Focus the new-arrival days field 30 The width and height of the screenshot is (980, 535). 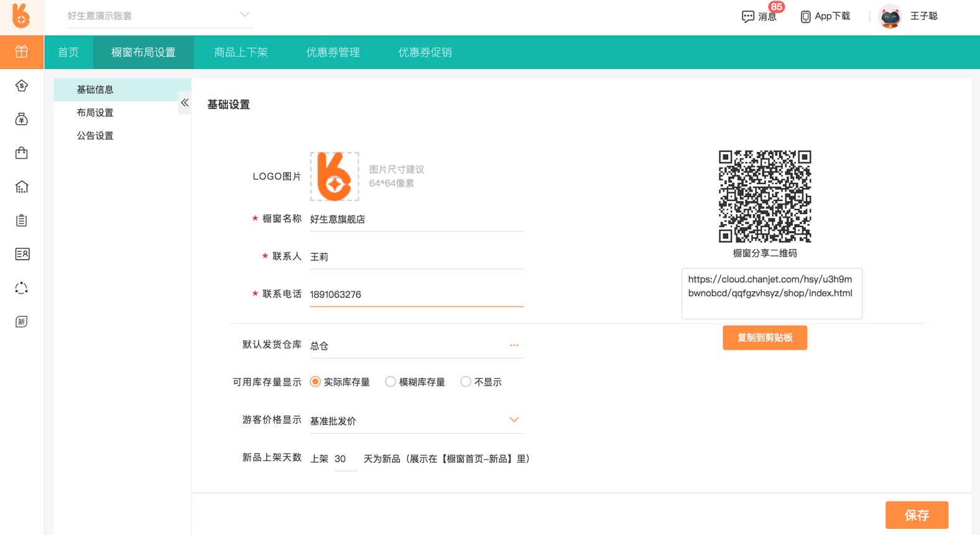pyautogui.click(x=345, y=459)
